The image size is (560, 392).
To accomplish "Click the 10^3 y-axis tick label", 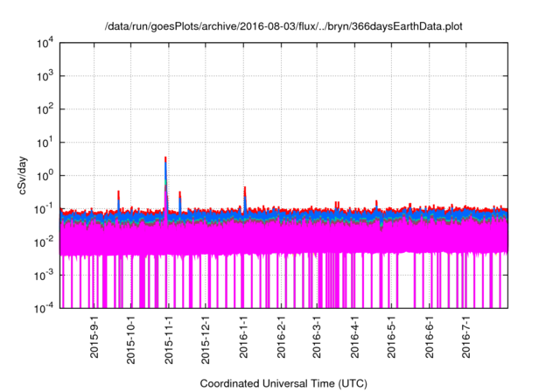I will pyautogui.click(x=45, y=76).
